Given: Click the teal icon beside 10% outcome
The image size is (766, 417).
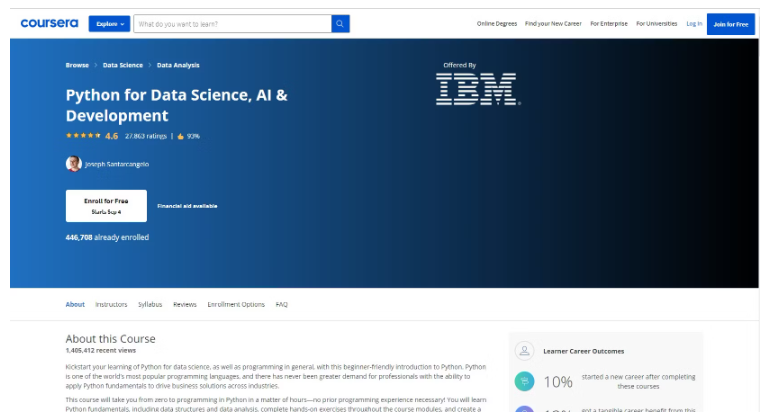Looking at the screenshot, I should [524, 381].
